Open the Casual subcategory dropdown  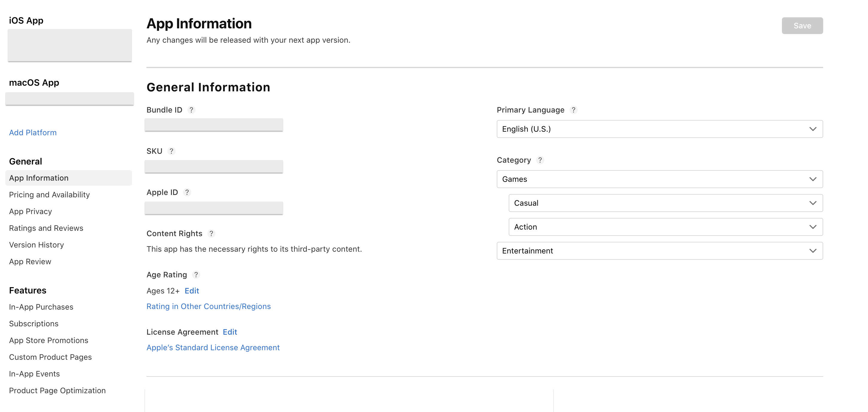pyautogui.click(x=665, y=203)
